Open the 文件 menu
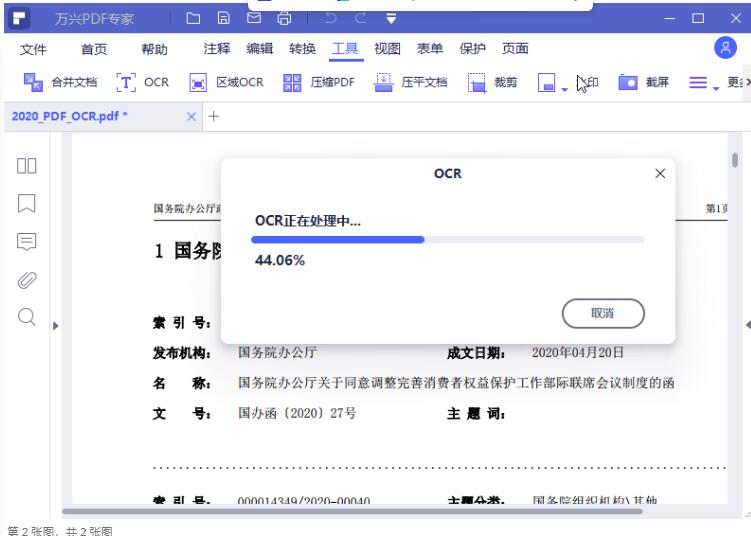 (x=33, y=49)
